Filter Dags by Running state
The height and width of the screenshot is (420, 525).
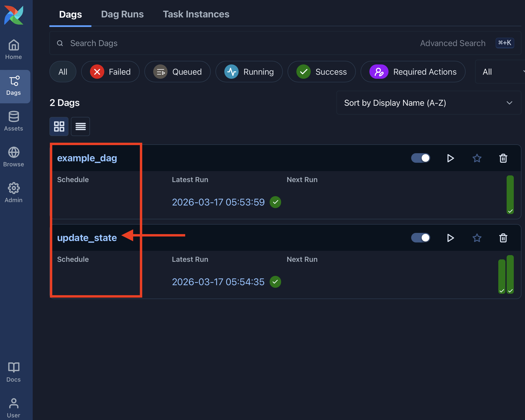tap(249, 72)
